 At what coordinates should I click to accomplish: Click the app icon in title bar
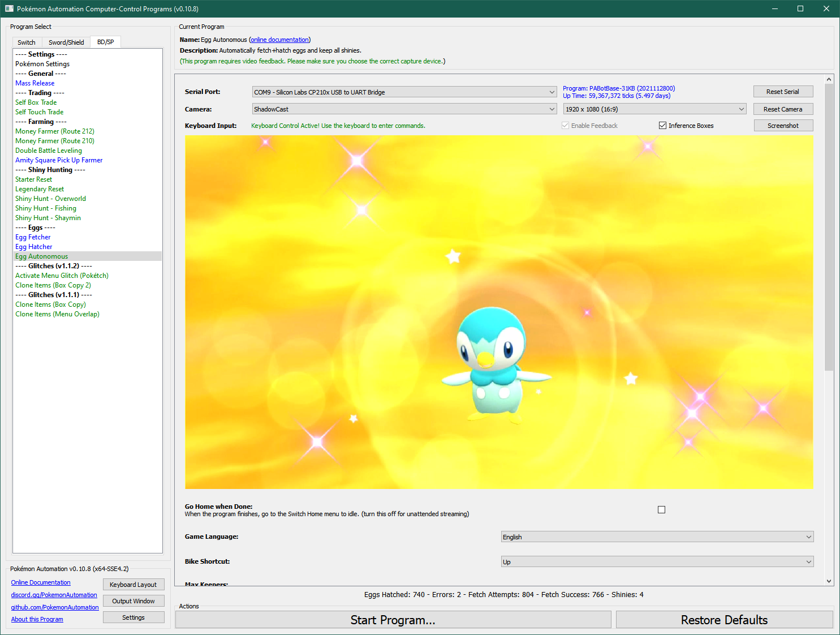9,8
